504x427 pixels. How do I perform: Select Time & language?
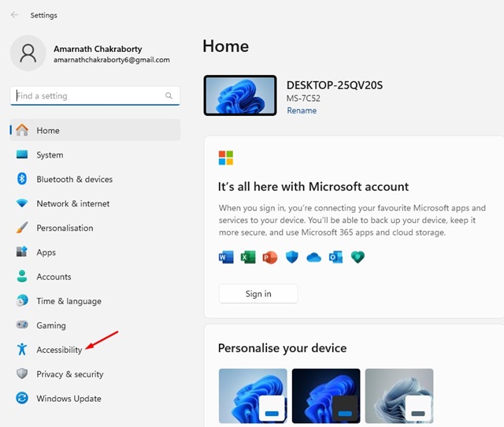point(95,301)
